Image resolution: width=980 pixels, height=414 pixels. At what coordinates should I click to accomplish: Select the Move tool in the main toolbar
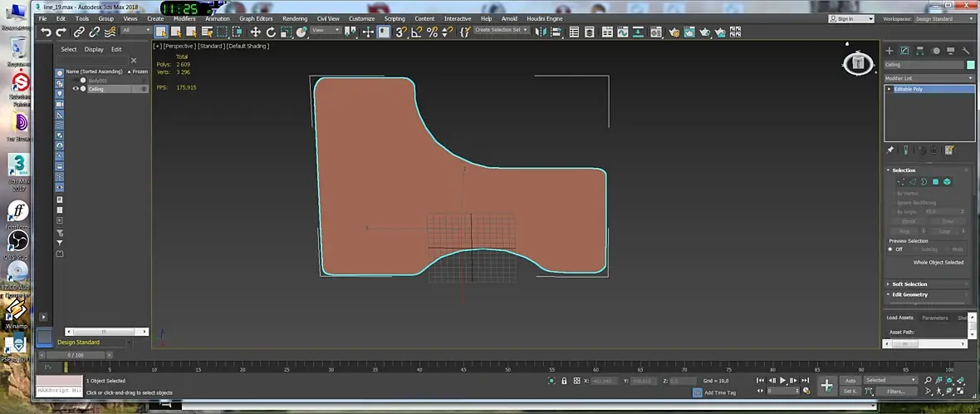click(256, 32)
